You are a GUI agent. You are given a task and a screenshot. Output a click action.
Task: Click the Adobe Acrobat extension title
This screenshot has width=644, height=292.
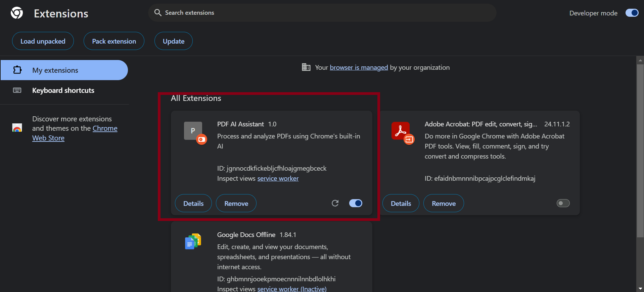pos(481,124)
